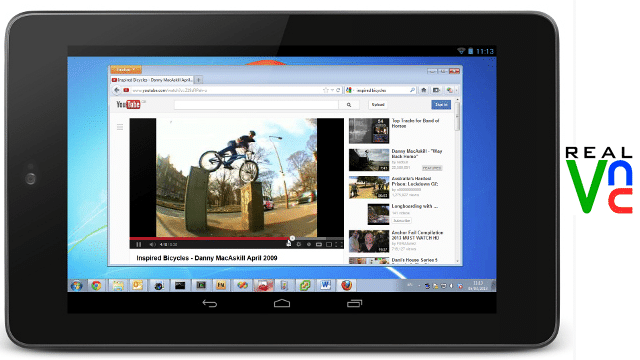
Task: Pause the video
Action: (x=139, y=244)
